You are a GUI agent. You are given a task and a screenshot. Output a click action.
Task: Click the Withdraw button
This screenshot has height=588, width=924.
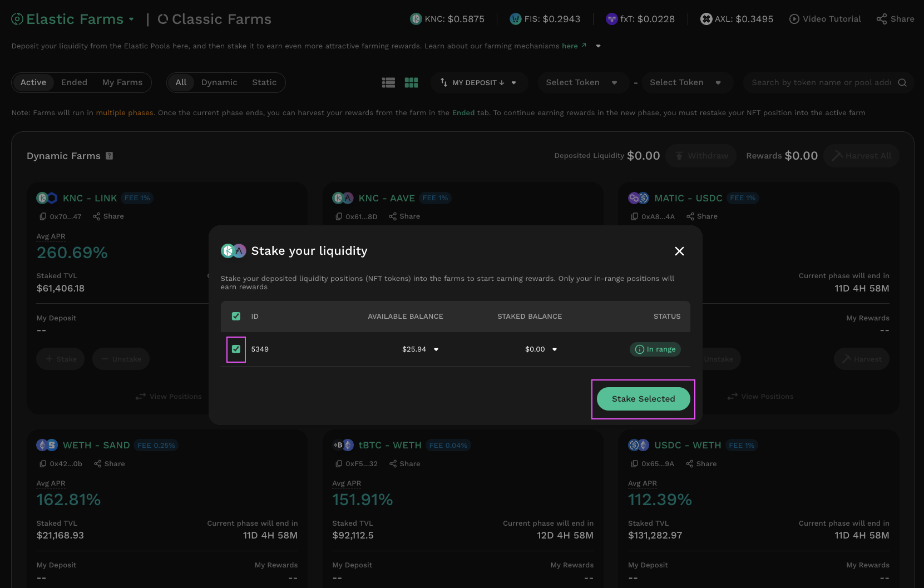coord(701,156)
